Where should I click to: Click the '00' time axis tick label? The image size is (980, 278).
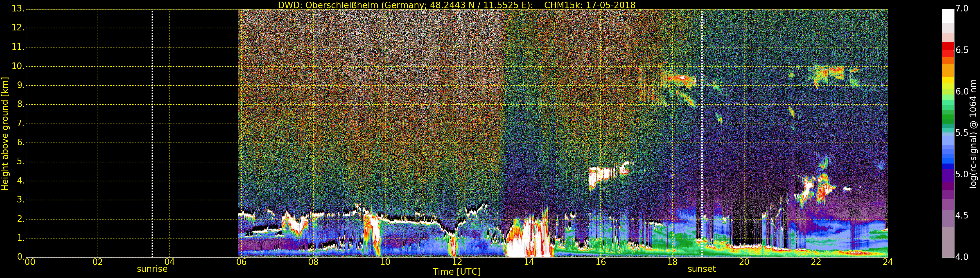point(30,262)
